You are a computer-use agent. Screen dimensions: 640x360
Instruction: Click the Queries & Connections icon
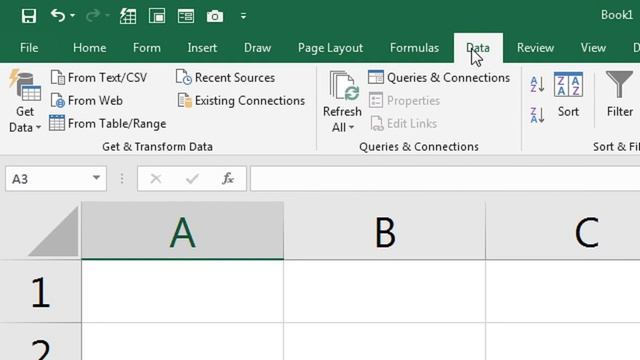376,77
